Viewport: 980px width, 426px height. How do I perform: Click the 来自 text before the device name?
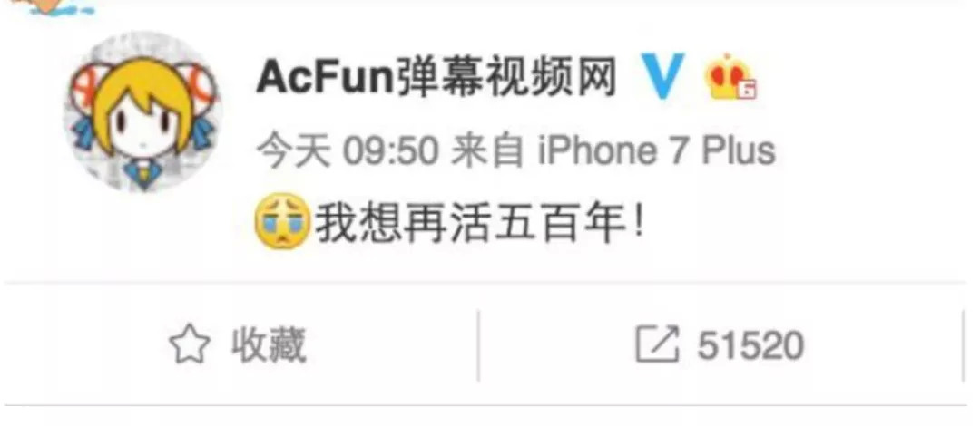click(x=489, y=151)
